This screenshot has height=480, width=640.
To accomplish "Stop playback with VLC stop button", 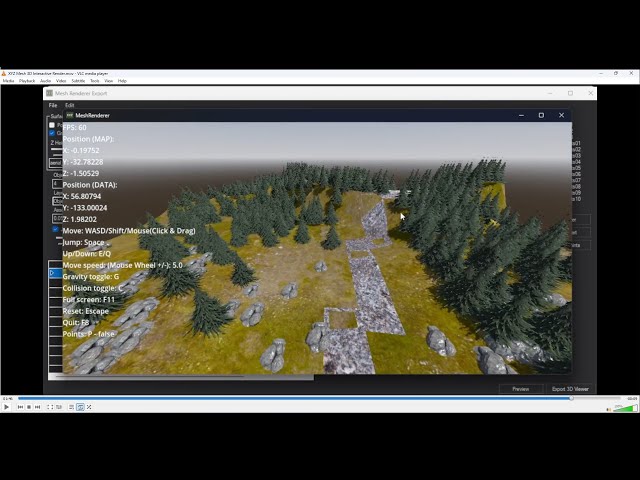I will [x=29, y=407].
